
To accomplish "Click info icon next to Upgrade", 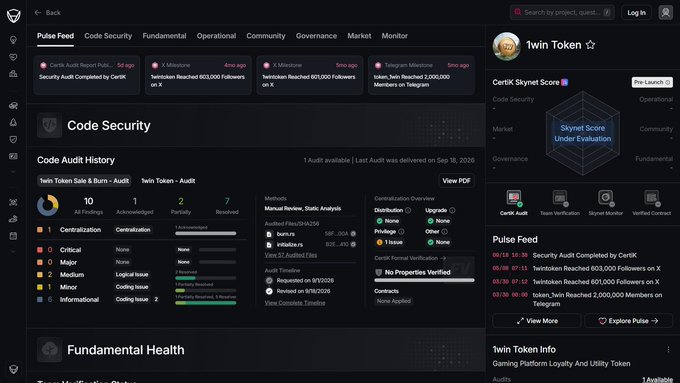I will click(x=452, y=210).
